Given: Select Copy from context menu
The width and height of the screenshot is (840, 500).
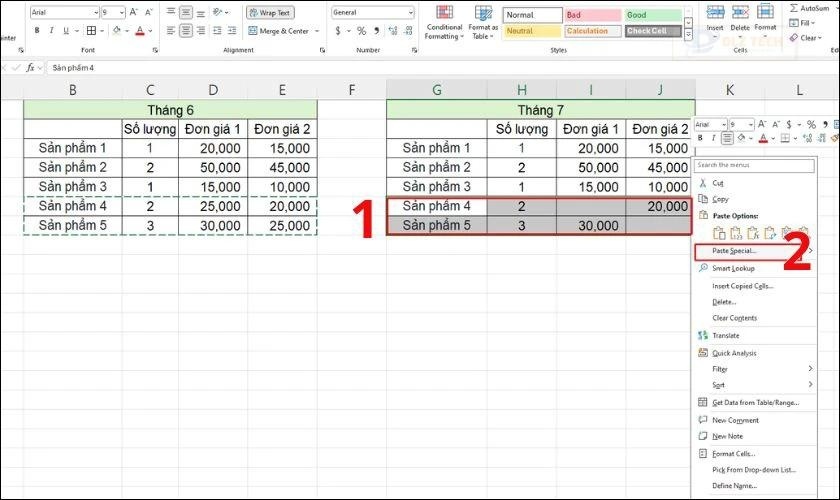Looking at the screenshot, I should (x=755, y=199).
